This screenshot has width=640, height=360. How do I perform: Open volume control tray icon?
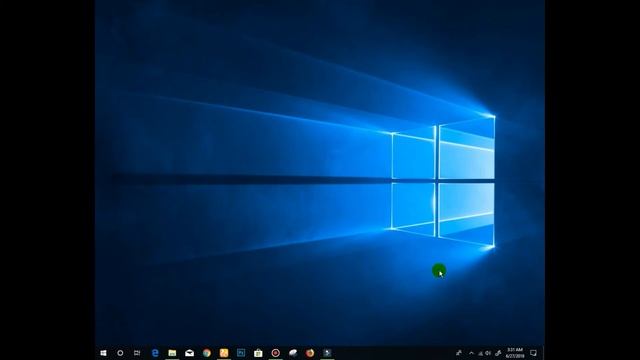(x=488, y=353)
